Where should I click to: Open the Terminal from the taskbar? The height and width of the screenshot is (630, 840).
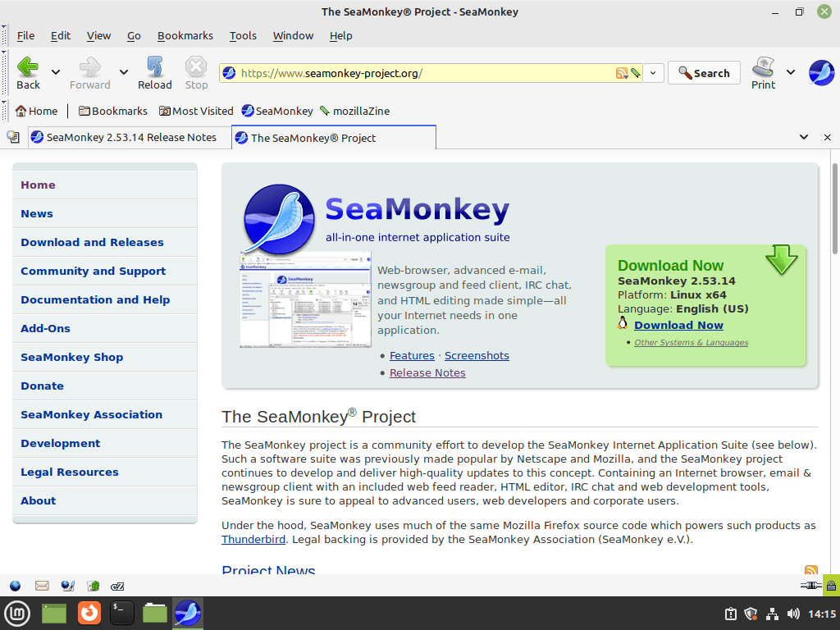122,613
